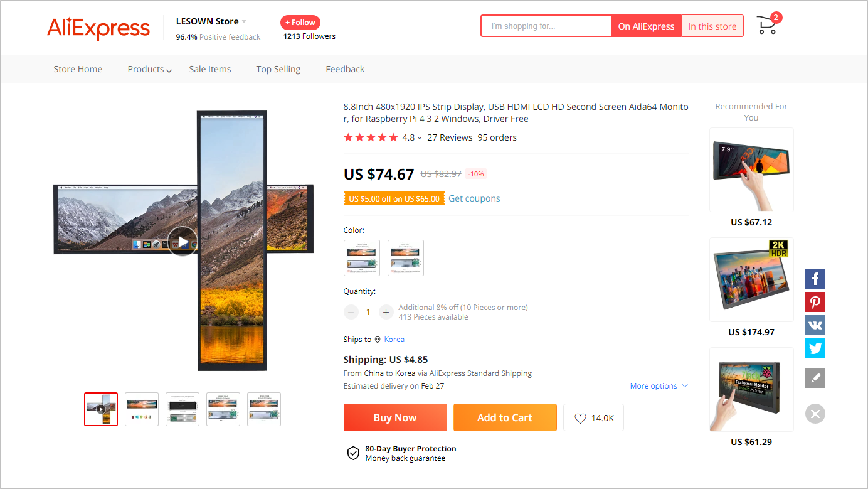Open the 4.8 rating breakdown dropdown
868x489 pixels.
point(412,138)
